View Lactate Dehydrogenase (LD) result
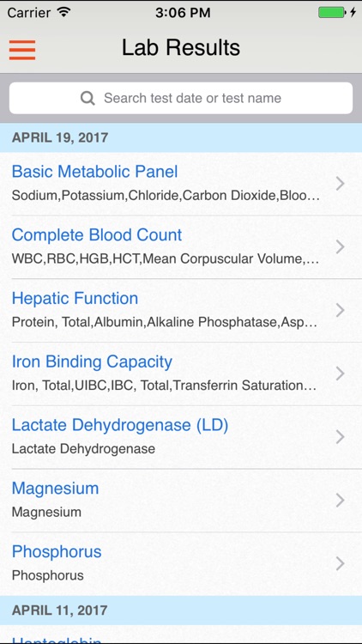Image resolution: width=362 pixels, height=644 pixels. [x=181, y=437]
